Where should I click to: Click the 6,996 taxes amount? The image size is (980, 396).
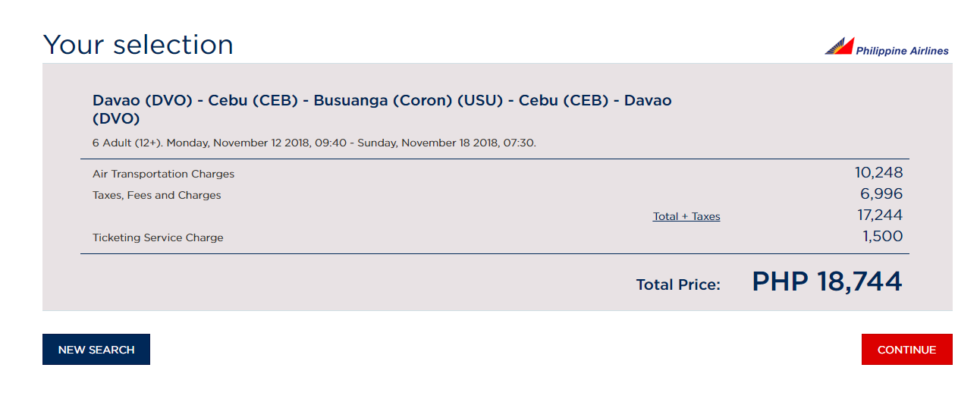pyautogui.click(x=881, y=194)
